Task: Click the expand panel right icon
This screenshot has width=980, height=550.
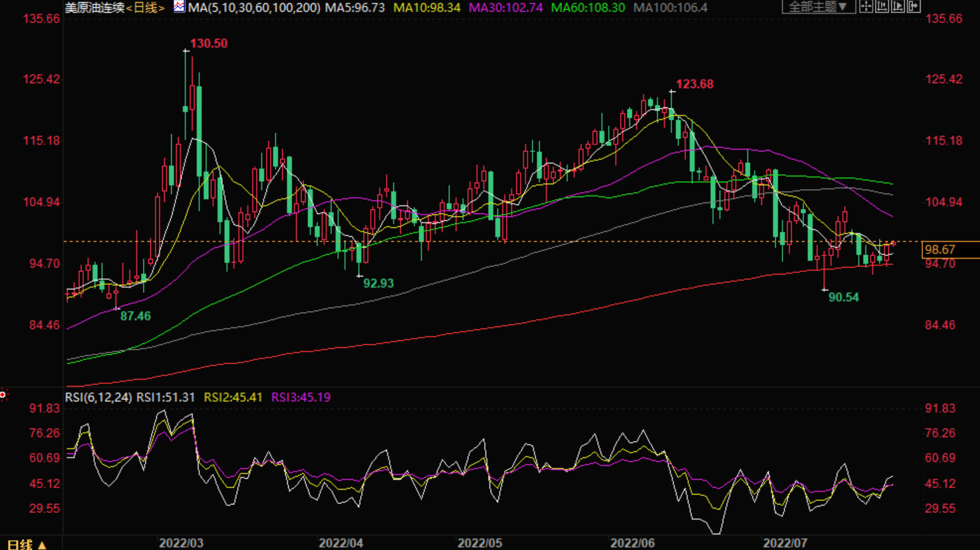Action: click(914, 7)
